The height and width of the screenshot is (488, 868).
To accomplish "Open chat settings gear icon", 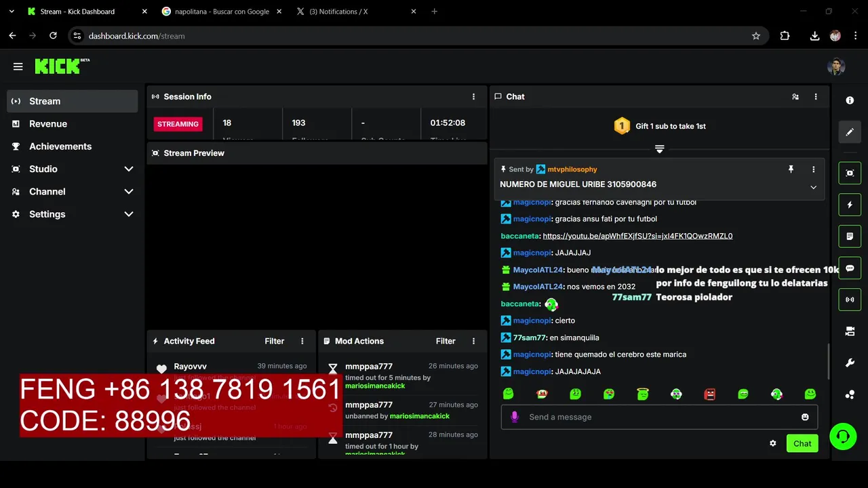I will coord(772,443).
